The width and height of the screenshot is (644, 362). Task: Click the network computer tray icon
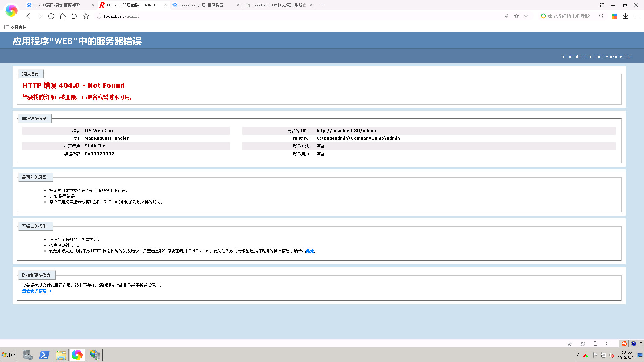[x=603, y=355]
